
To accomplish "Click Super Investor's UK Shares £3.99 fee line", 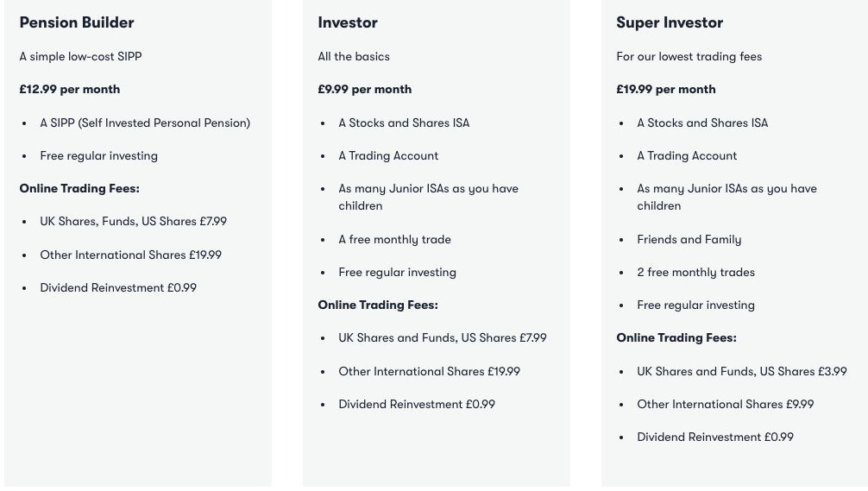I will (742, 371).
